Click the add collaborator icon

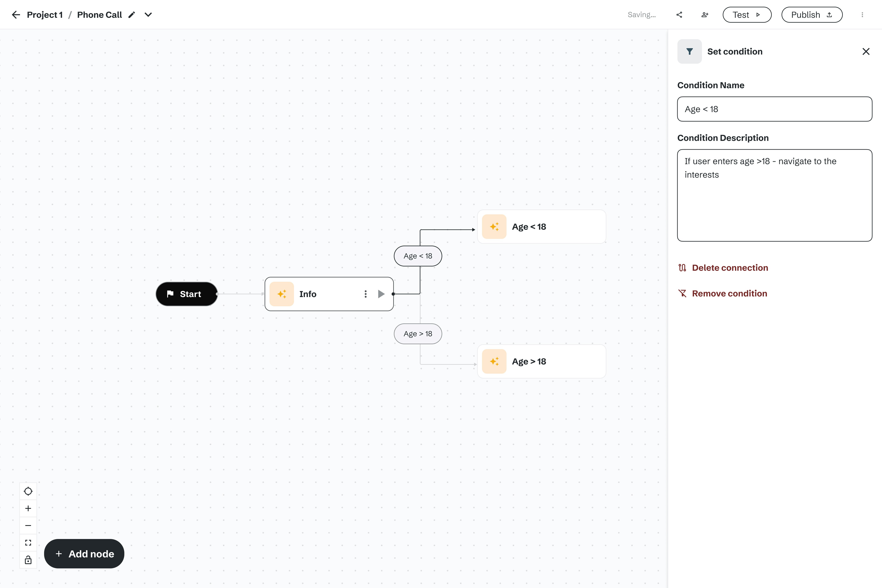point(705,15)
